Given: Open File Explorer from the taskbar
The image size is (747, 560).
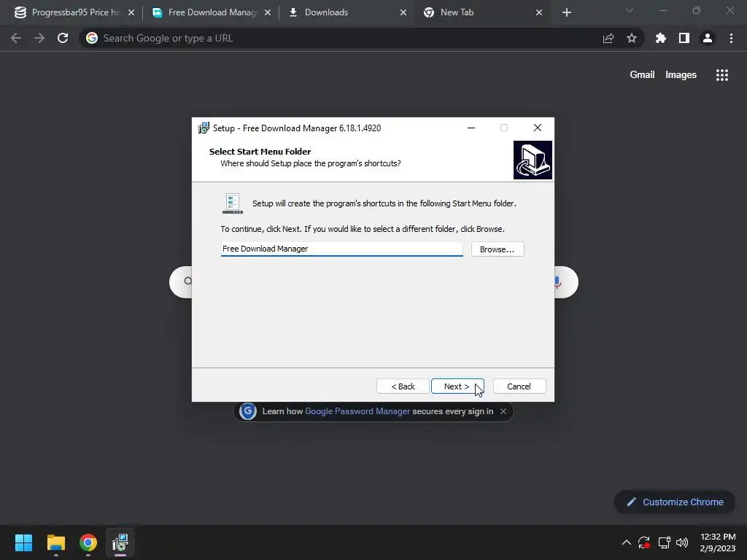Looking at the screenshot, I should 55,542.
